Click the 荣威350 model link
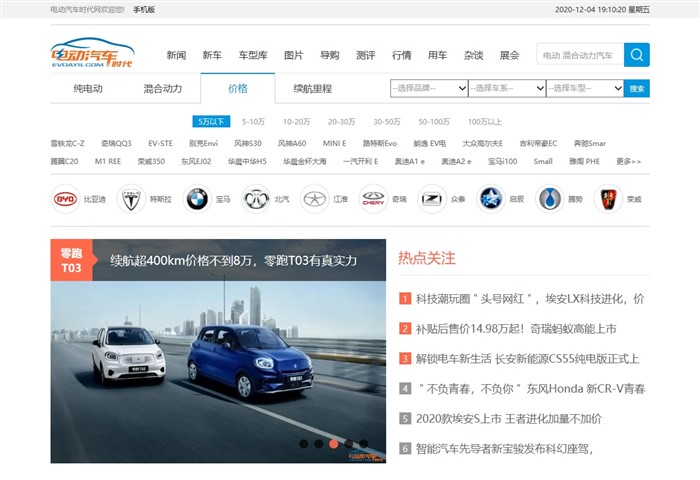700x480 pixels. pos(151,161)
